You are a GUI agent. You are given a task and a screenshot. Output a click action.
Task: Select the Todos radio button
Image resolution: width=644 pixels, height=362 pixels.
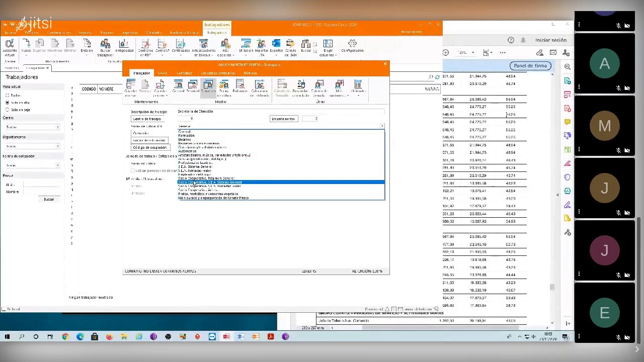coord(8,95)
